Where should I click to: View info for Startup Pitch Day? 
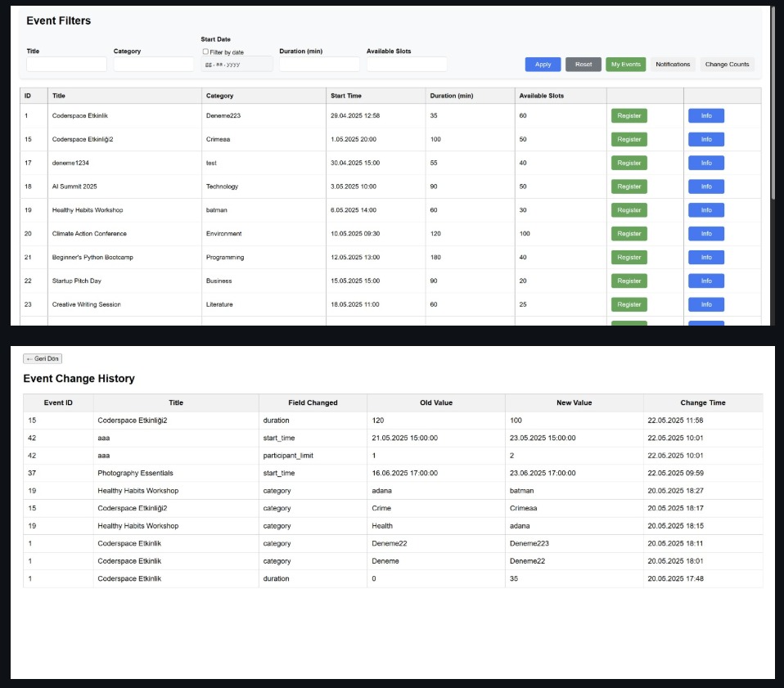(x=706, y=281)
